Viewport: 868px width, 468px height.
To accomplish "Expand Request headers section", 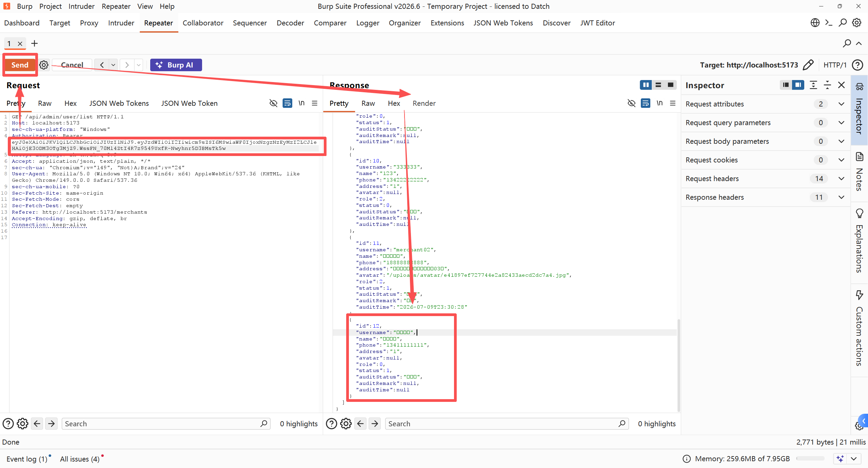I will tap(766, 178).
